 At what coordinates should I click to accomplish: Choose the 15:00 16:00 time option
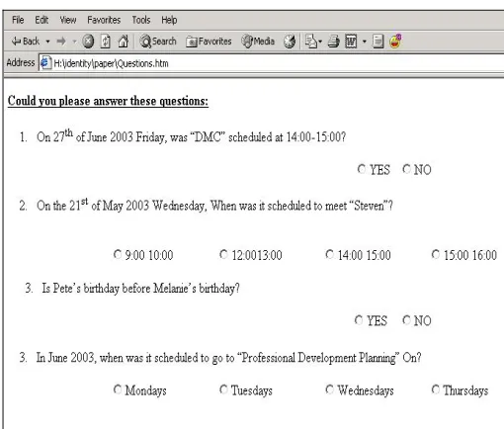(436, 254)
